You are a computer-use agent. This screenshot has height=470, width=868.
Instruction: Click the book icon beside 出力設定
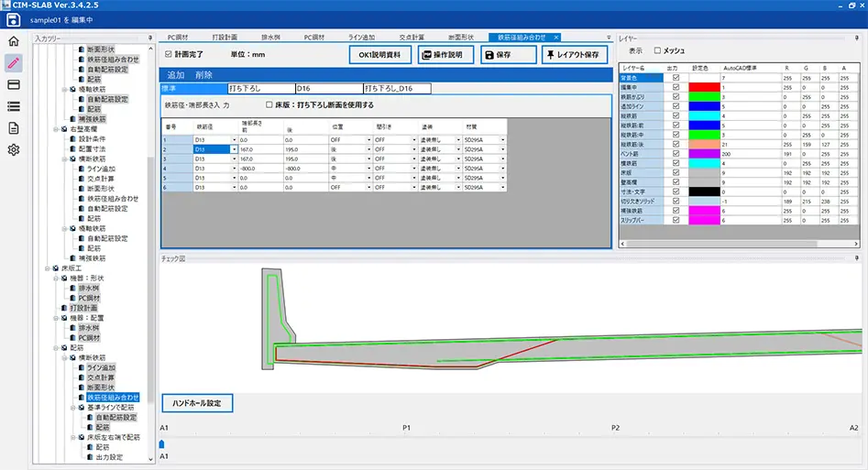pos(90,457)
